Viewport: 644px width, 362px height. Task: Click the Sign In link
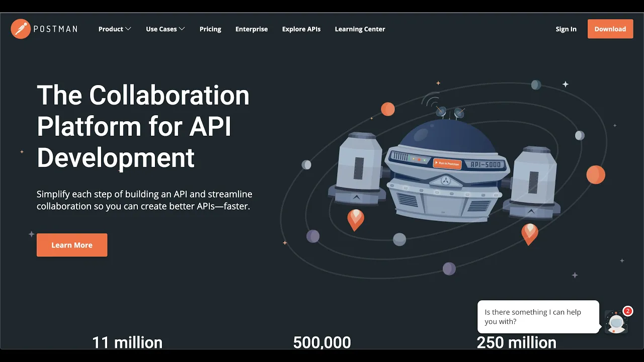[566, 29]
